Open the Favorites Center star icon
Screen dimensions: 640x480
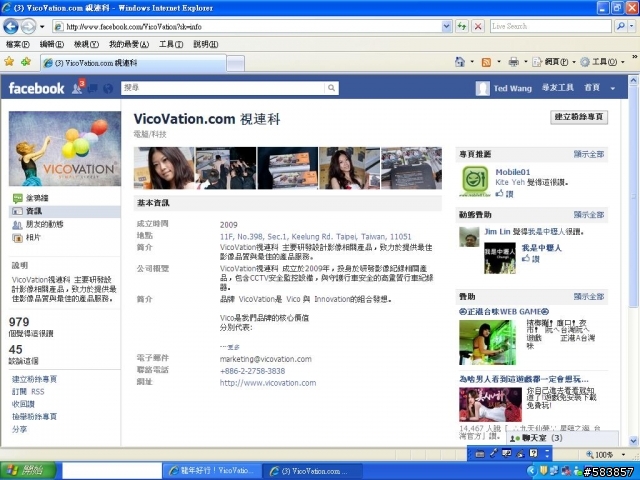[9, 62]
